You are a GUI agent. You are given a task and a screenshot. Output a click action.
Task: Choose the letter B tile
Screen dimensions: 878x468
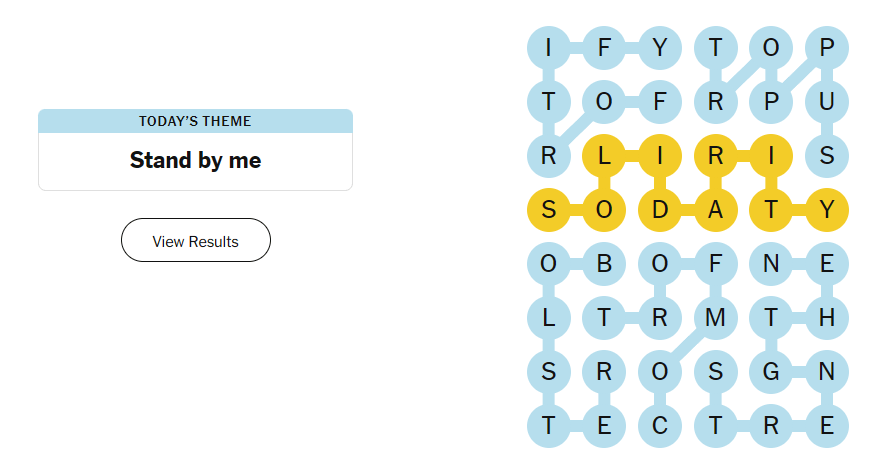[x=604, y=264]
